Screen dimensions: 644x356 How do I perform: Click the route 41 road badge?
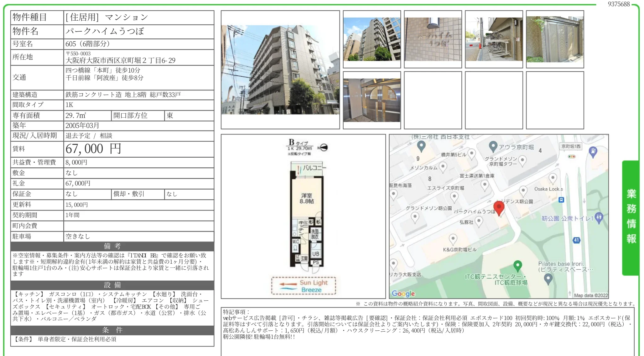(x=576, y=240)
